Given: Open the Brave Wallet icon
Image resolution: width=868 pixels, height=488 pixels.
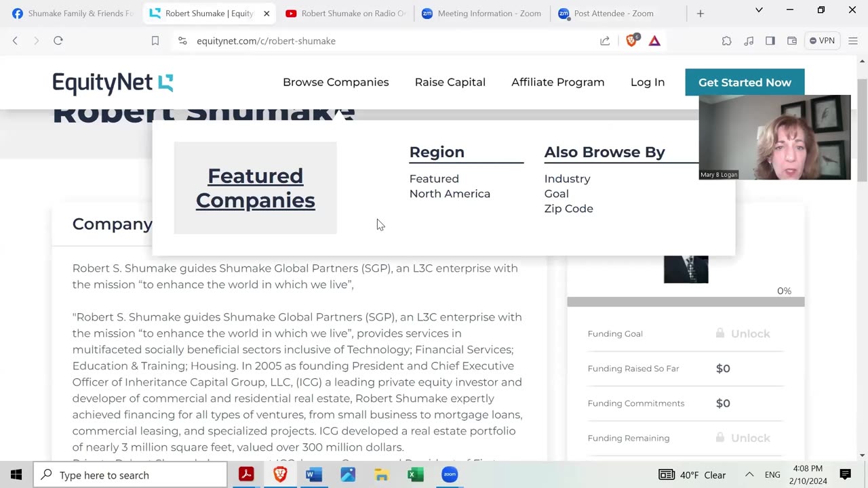Looking at the screenshot, I should click(x=792, y=41).
